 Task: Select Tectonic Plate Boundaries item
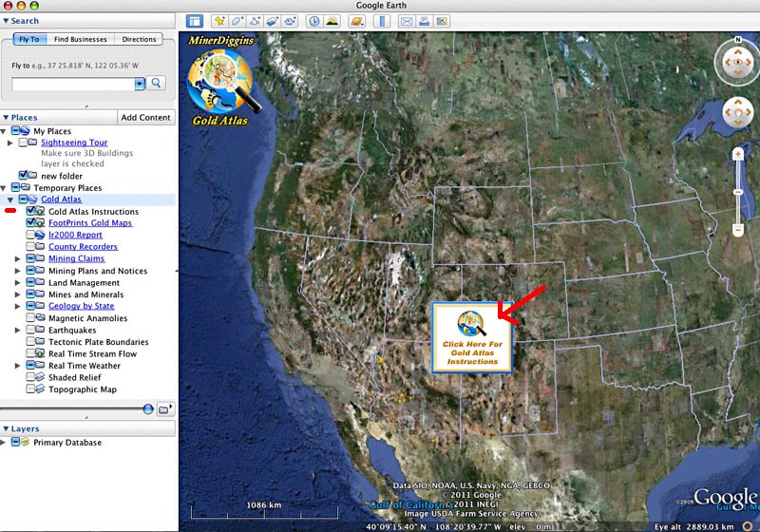99,342
